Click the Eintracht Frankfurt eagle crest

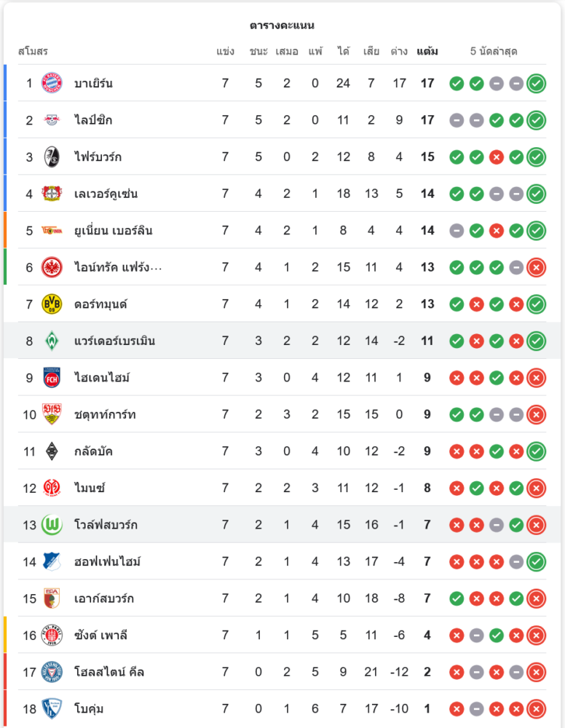tap(52, 267)
